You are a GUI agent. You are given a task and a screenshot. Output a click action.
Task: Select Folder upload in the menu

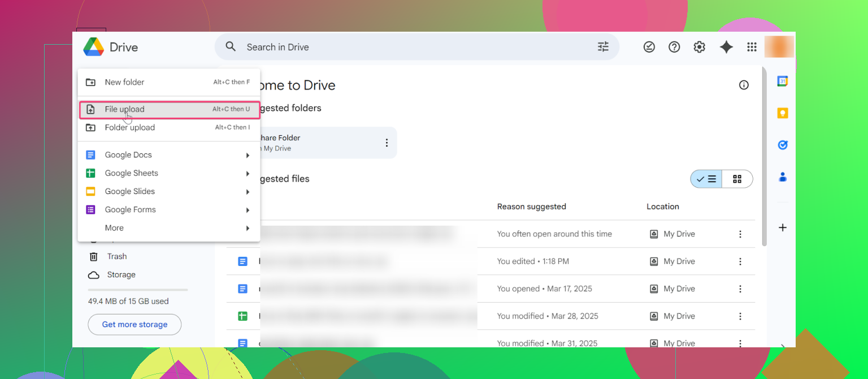pyautogui.click(x=169, y=128)
